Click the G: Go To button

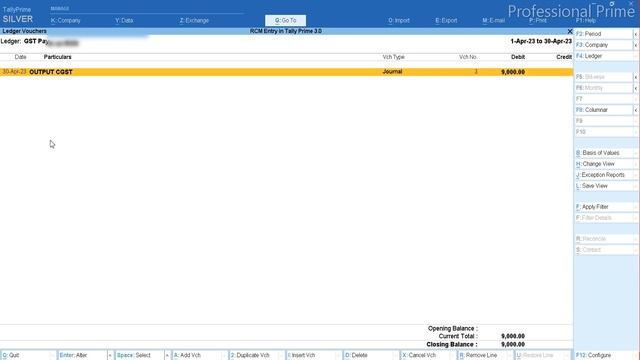tap(285, 20)
